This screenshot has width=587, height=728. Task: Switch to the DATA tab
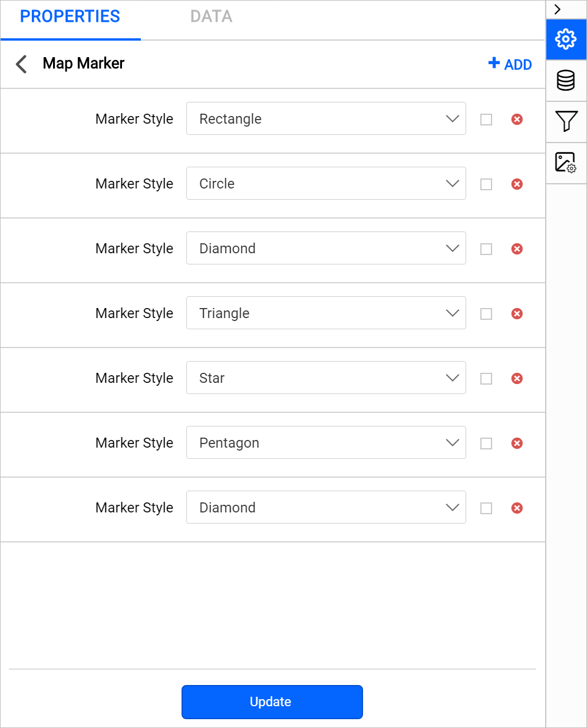(x=210, y=16)
